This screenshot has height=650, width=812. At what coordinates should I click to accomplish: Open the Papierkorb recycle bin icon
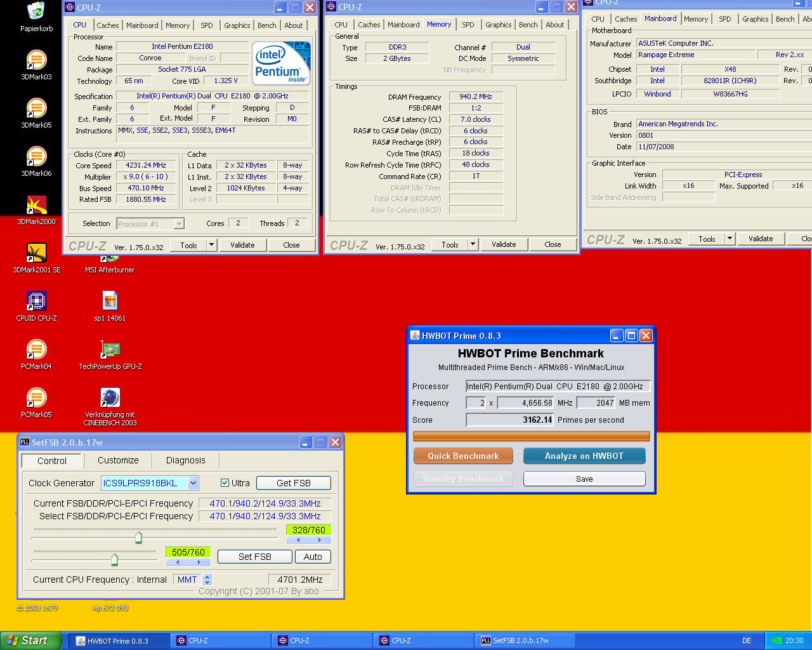pyautogui.click(x=36, y=11)
